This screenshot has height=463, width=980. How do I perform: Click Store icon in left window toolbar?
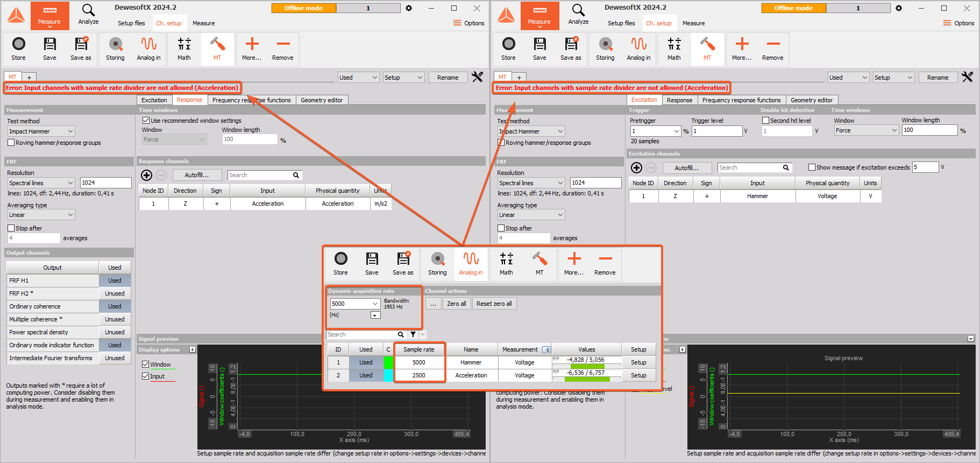click(19, 48)
